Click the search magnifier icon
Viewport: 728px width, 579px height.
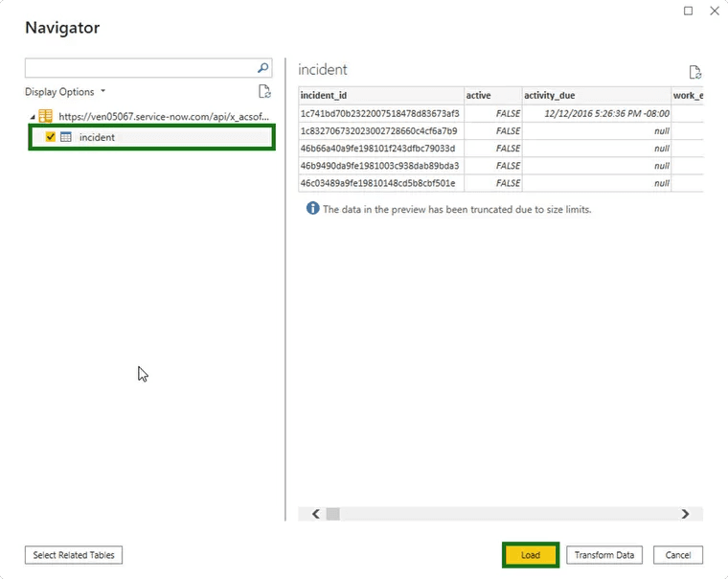[x=263, y=68]
